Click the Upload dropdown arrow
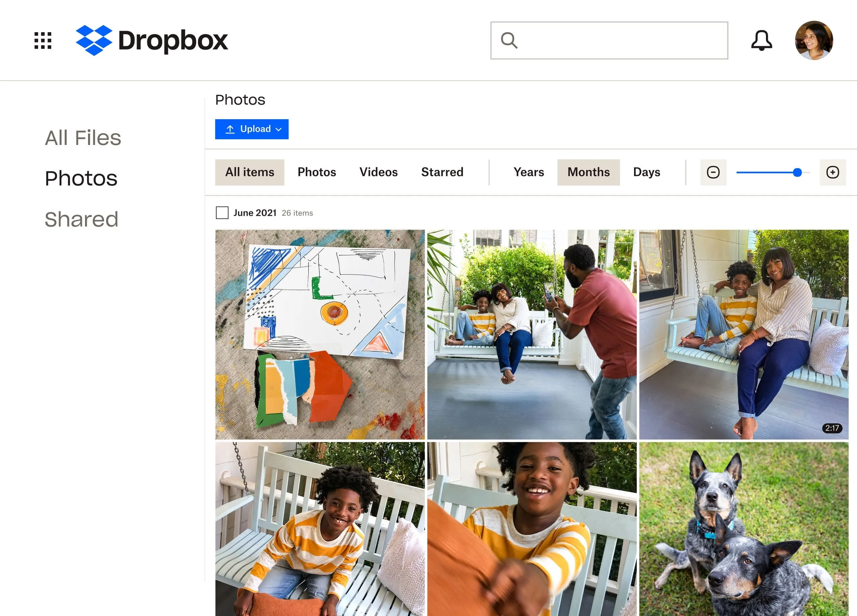The image size is (857, 616). point(280,129)
